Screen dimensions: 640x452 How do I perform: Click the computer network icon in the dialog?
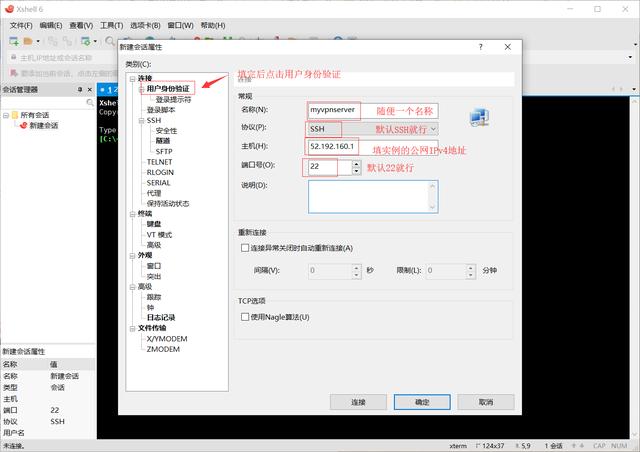(479, 118)
